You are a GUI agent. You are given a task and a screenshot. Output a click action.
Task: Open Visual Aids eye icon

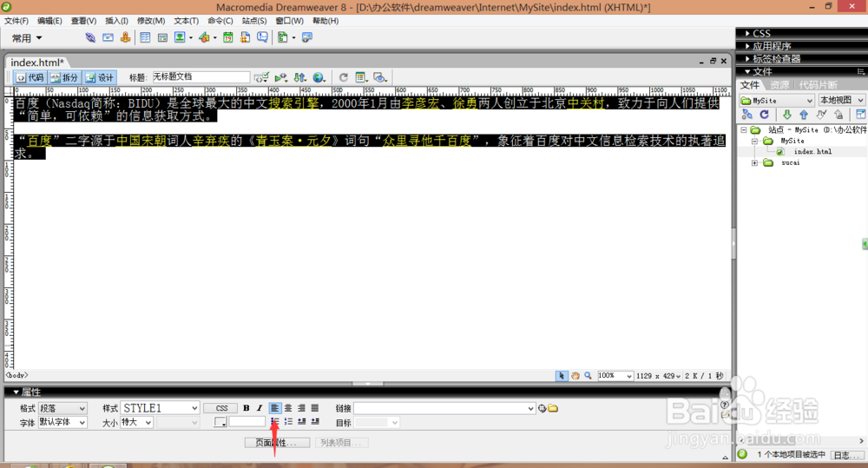pyautogui.click(x=380, y=77)
